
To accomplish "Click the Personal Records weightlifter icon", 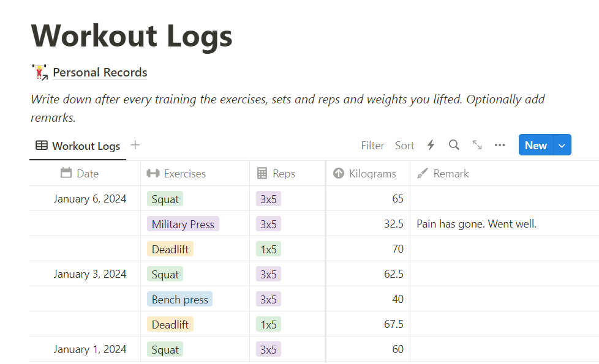I will [x=40, y=72].
